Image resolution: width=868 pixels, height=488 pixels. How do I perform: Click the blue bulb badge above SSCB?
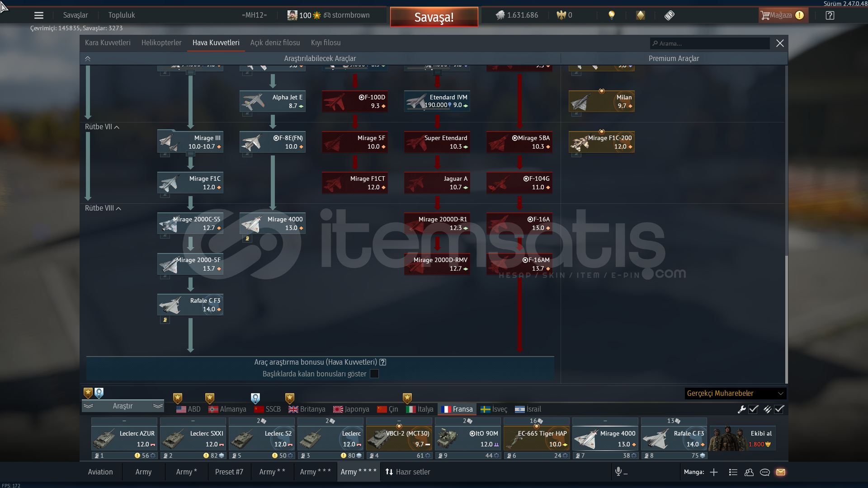pos(255,398)
